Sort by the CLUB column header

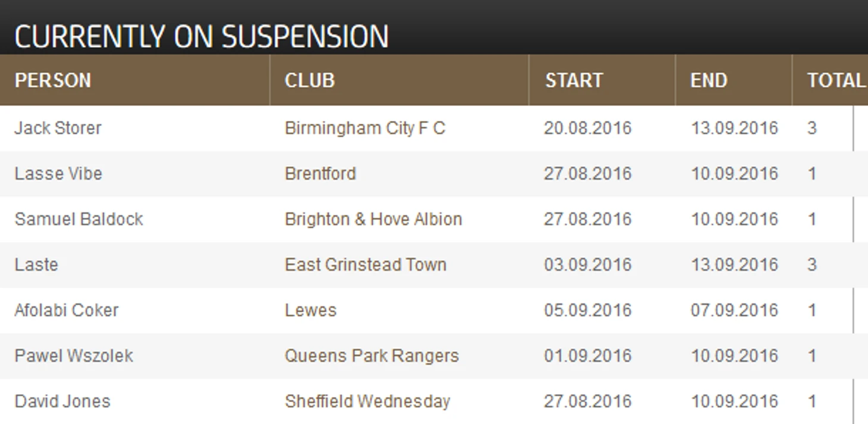(x=310, y=80)
